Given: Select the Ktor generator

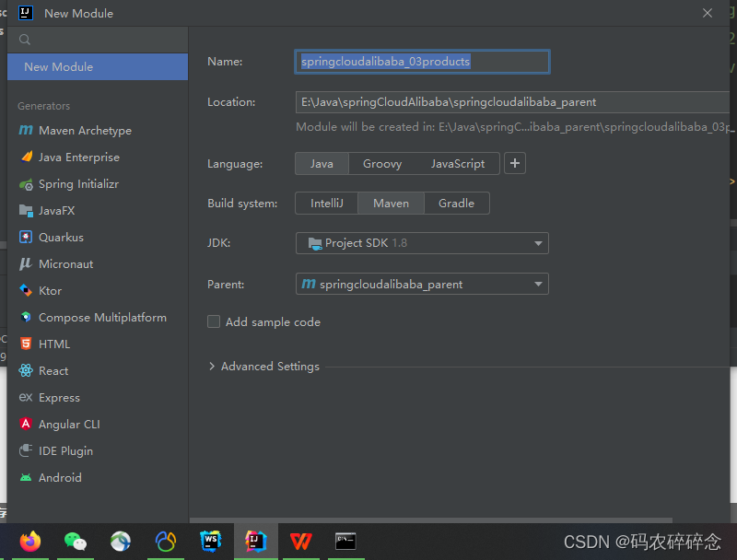Looking at the screenshot, I should [98, 291].
